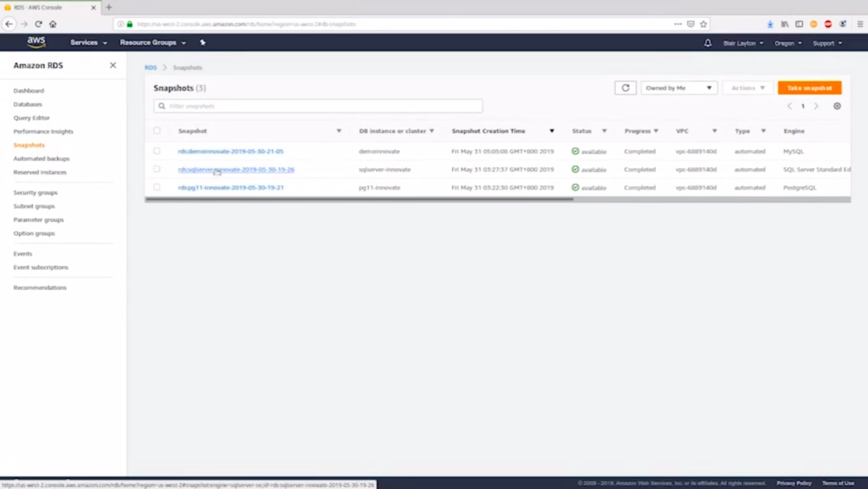The height and width of the screenshot is (489, 868).
Task: Toggle the browser sidebar icon
Action: pos(799,24)
